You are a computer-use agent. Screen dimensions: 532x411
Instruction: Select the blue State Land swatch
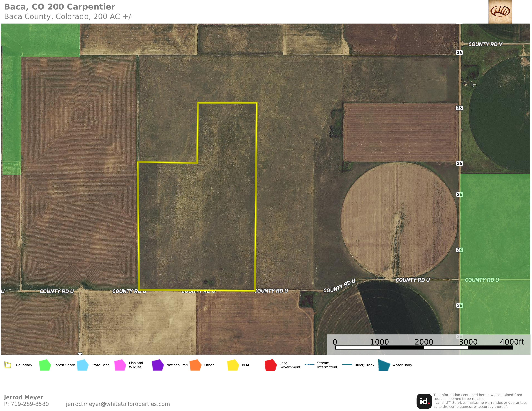(83, 365)
